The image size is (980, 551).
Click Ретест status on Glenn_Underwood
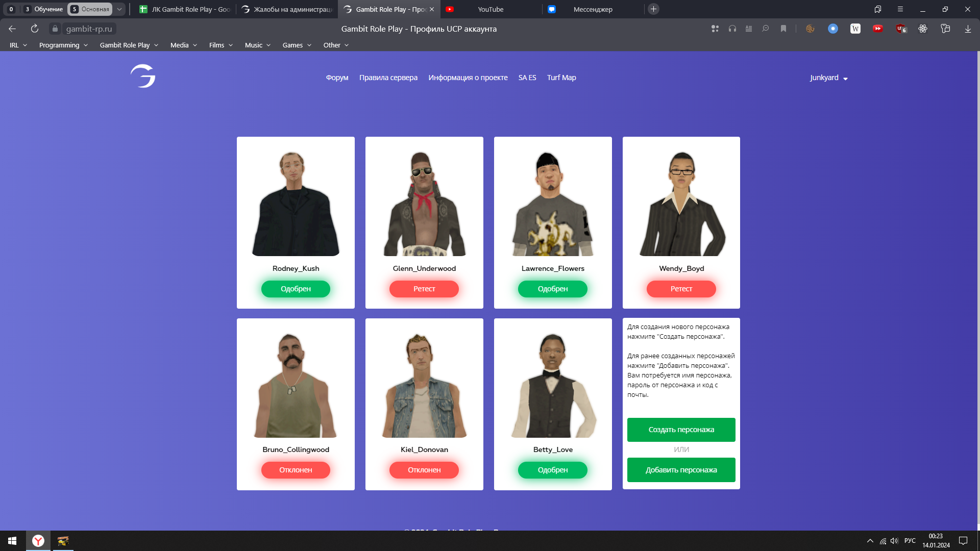click(424, 289)
